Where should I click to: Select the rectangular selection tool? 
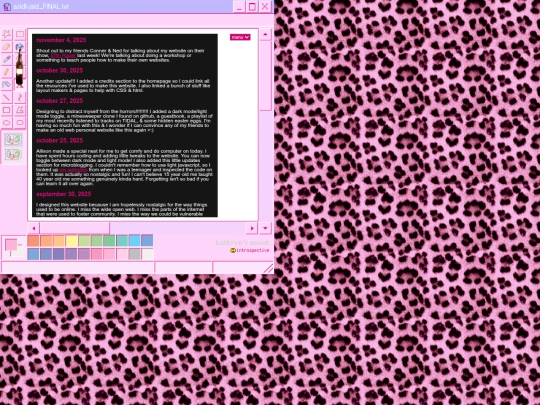(x=20, y=34)
